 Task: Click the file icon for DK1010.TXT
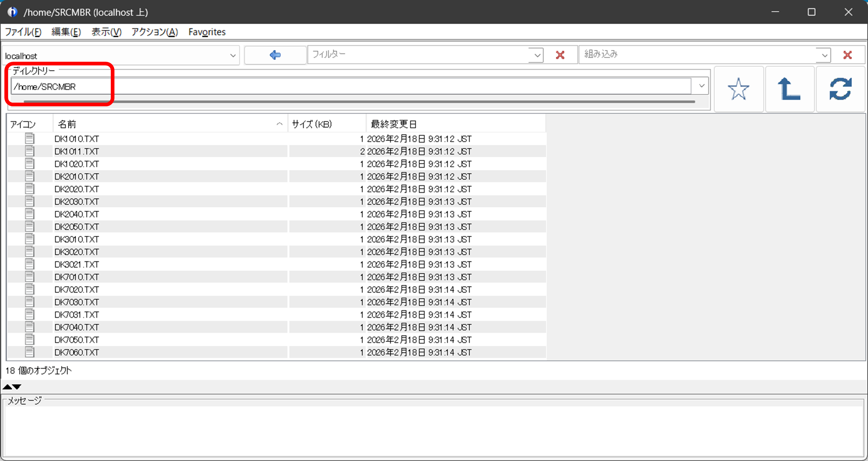coord(30,138)
